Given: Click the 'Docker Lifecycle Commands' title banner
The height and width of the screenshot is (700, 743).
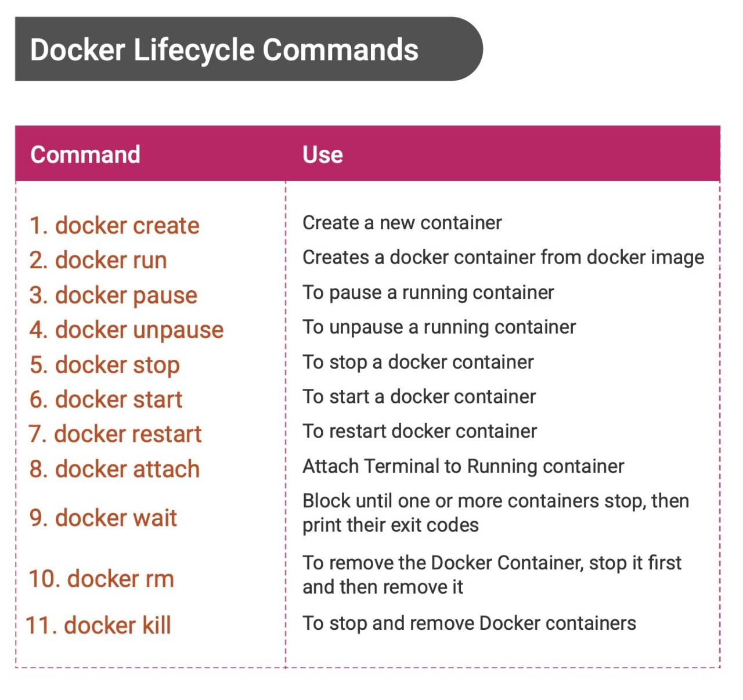Looking at the screenshot, I should click(224, 49).
